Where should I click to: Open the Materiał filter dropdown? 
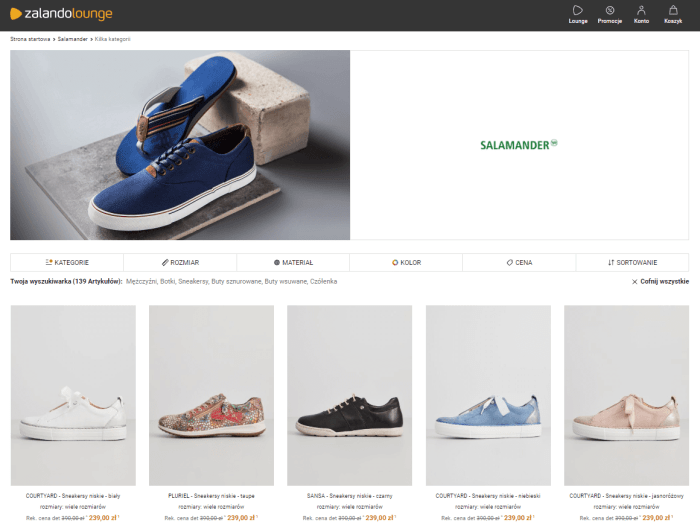tap(293, 262)
